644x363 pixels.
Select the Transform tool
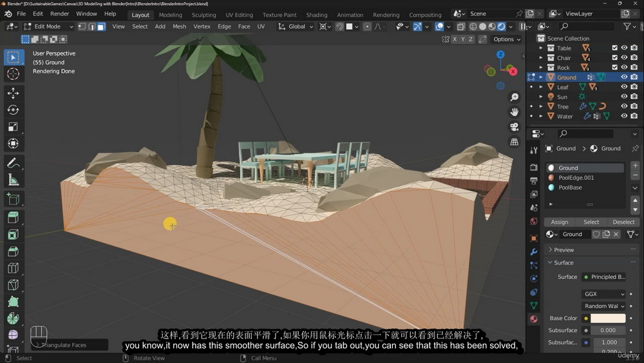coord(13,144)
